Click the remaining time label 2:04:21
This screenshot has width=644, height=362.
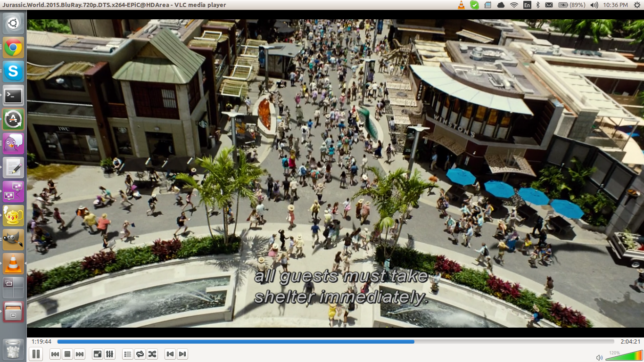pyautogui.click(x=630, y=342)
